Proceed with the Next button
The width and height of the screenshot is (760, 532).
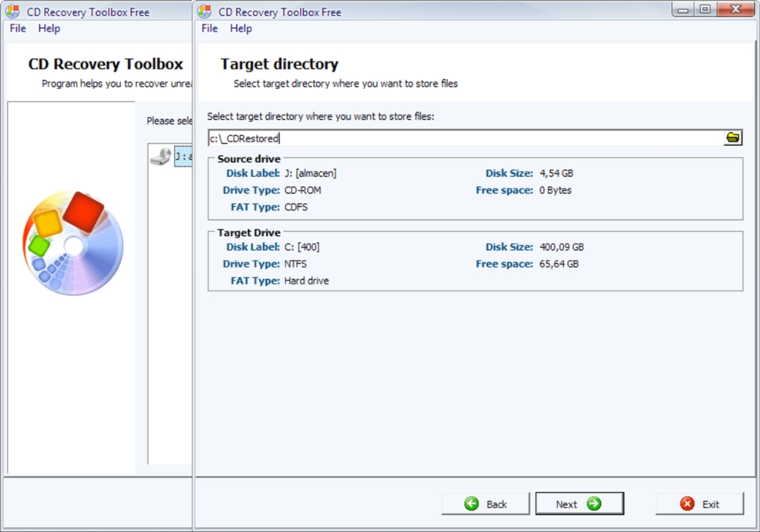(579, 504)
